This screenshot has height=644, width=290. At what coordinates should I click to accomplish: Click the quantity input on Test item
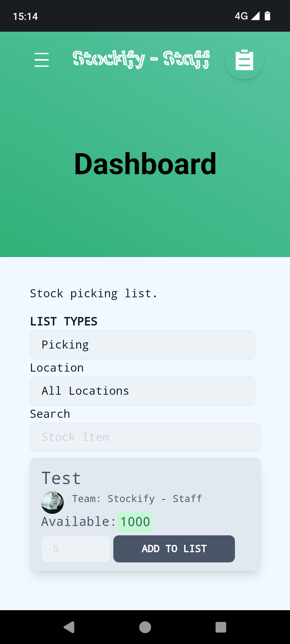(75, 549)
